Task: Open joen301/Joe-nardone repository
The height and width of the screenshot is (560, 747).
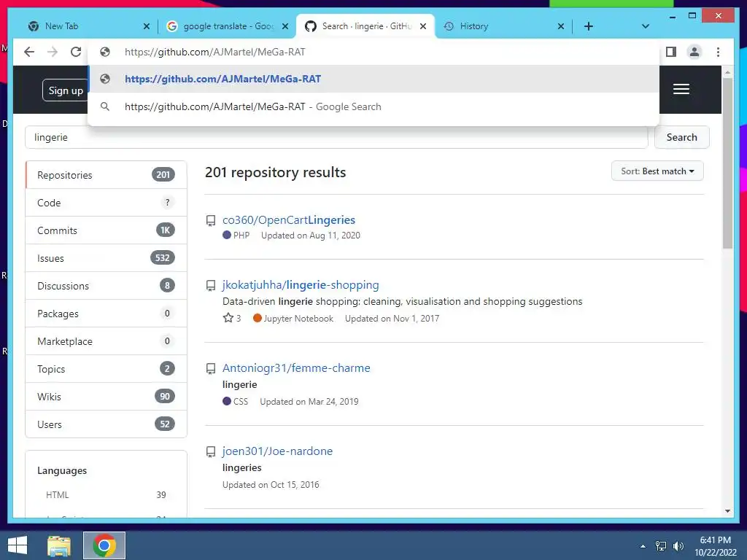Action: coord(277,451)
